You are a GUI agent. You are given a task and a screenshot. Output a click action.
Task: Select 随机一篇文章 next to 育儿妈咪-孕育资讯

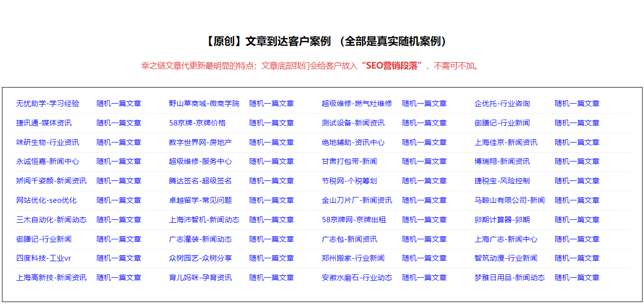pyautogui.click(x=271, y=278)
